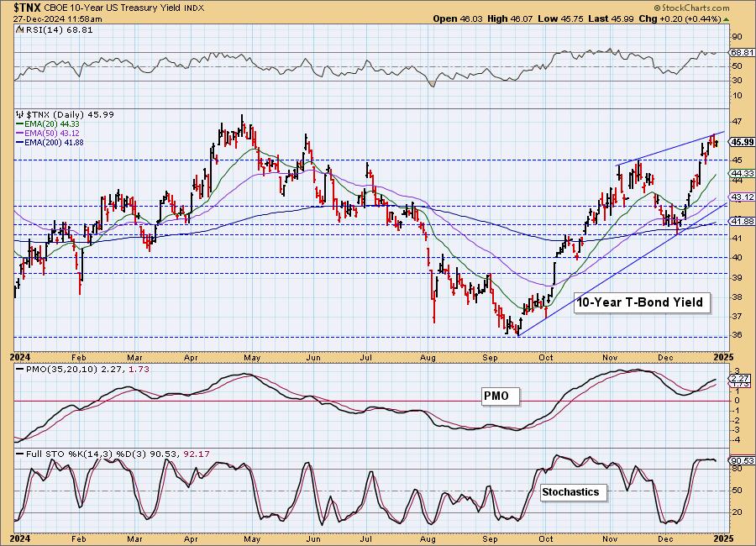The image size is (756, 546).
Task: Click the 2025 label on bottom date axis
Action: pos(724,538)
